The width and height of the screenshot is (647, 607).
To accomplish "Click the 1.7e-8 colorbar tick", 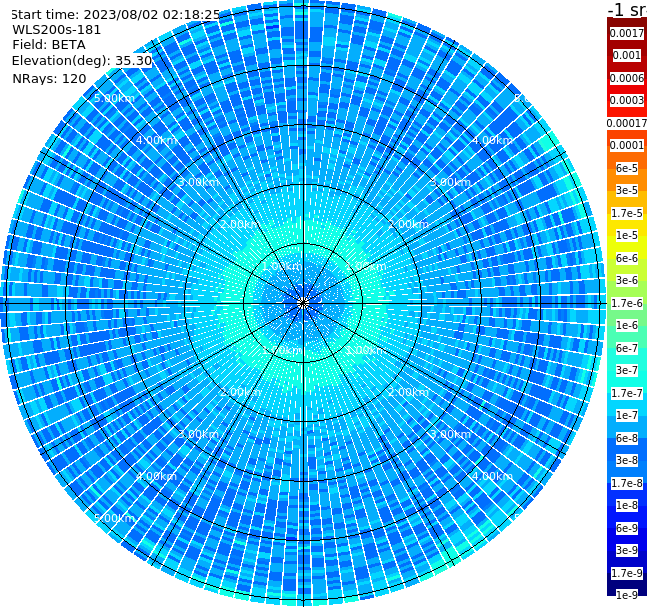I will pos(627,483).
